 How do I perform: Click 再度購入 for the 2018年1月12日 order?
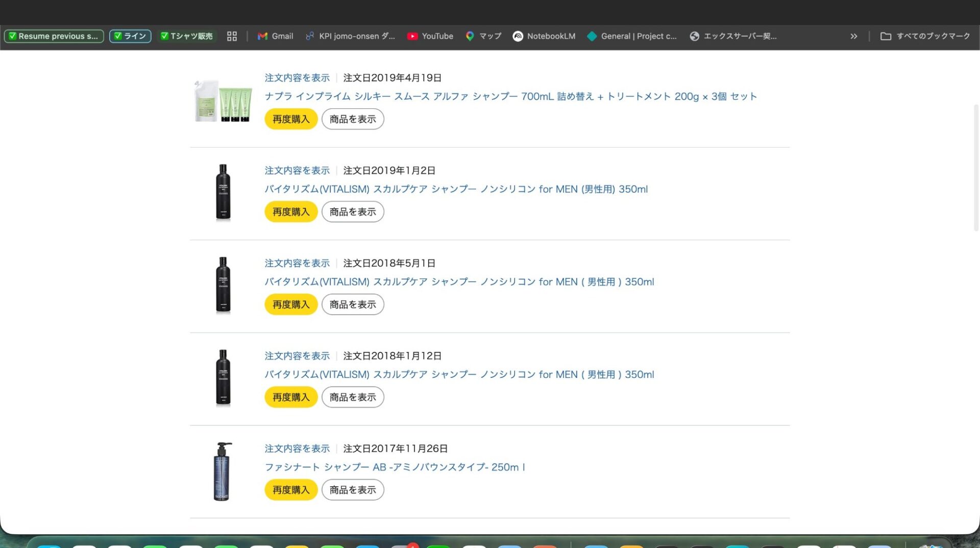tap(291, 397)
